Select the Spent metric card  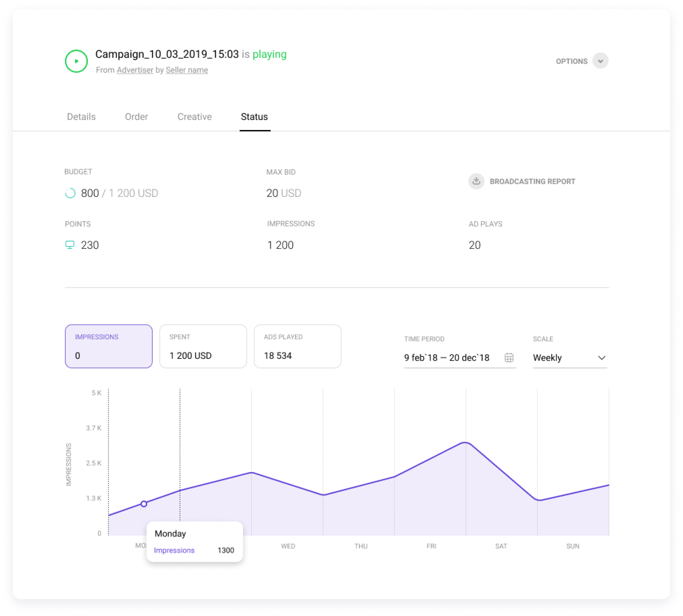coord(203,346)
